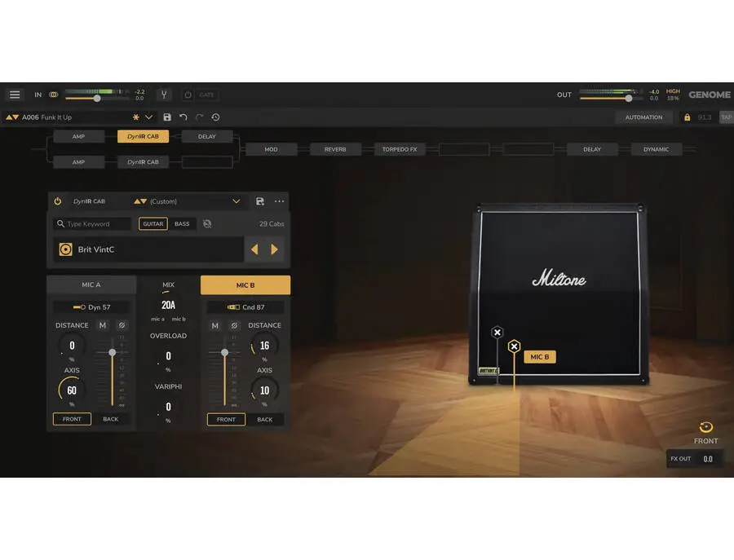Image resolution: width=734 pixels, height=560 pixels.
Task: Select the MIC A tab
Action: [91, 284]
